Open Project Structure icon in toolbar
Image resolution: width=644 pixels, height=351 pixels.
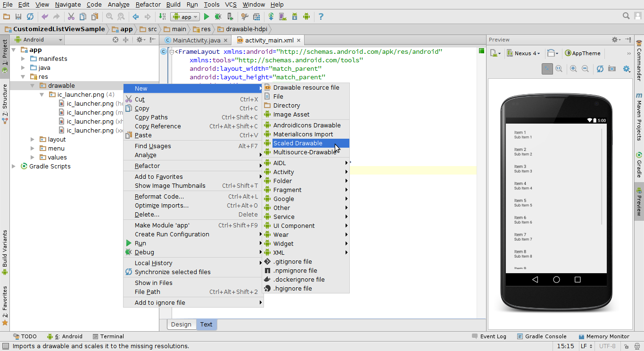(x=245, y=17)
